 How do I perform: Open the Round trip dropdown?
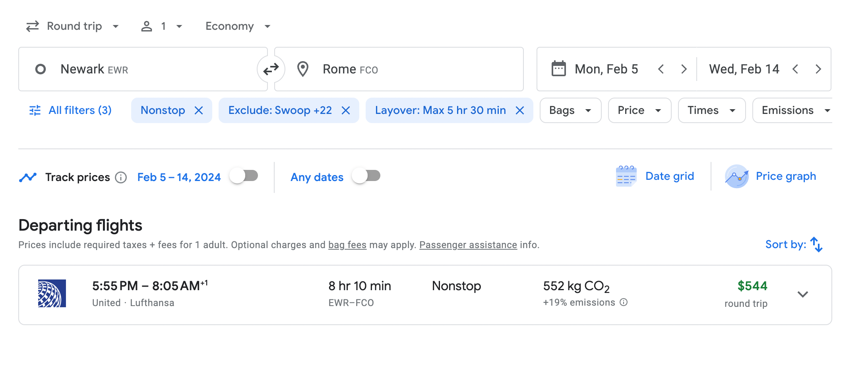pyautogui.click(x=72, y=26)
